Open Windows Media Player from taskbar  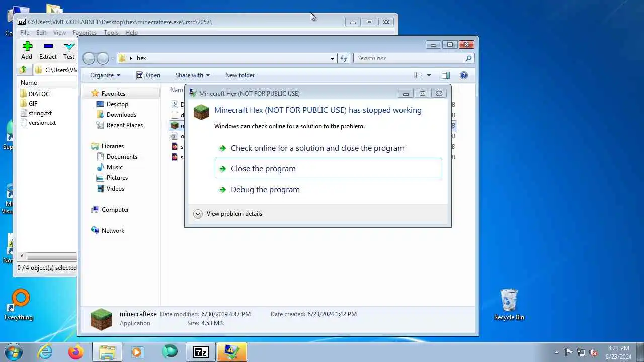click(x=137, y=352)
